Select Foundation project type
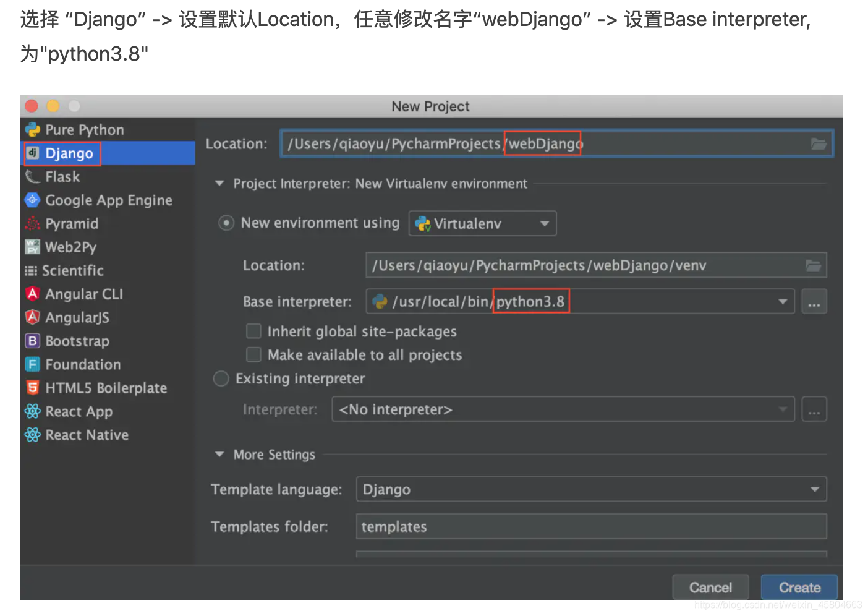Viewport: 868px width, 616px height. click(x=108, y=365)
